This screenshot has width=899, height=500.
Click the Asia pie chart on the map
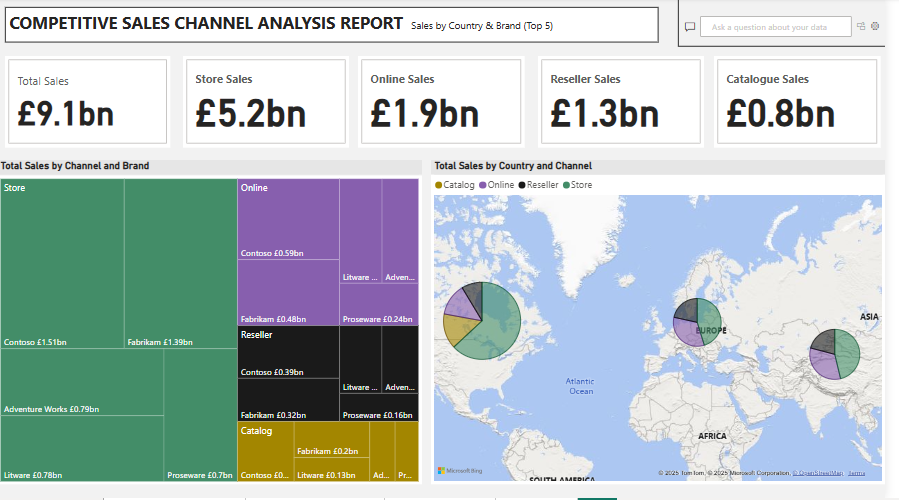(x=835, y=354)
